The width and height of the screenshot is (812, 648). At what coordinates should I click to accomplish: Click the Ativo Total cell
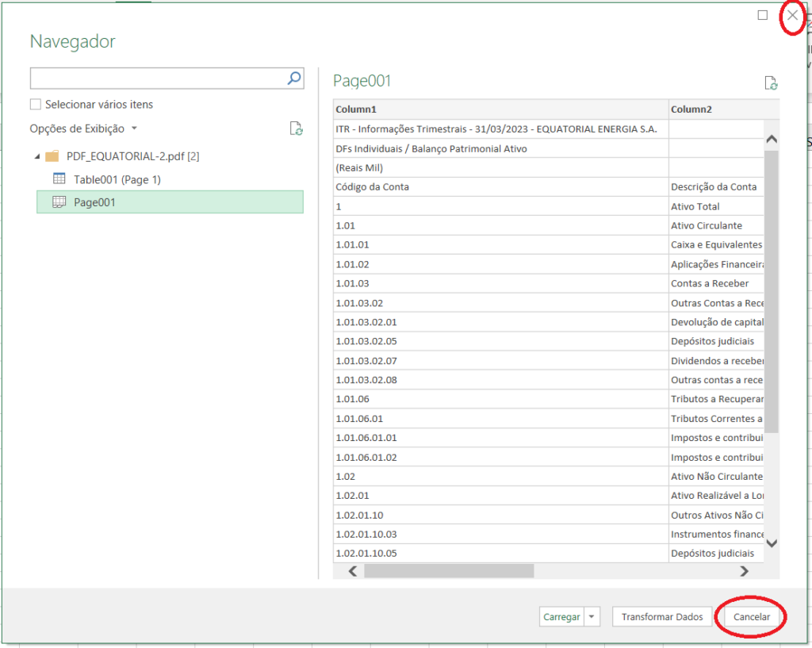[x=717, y=206]
